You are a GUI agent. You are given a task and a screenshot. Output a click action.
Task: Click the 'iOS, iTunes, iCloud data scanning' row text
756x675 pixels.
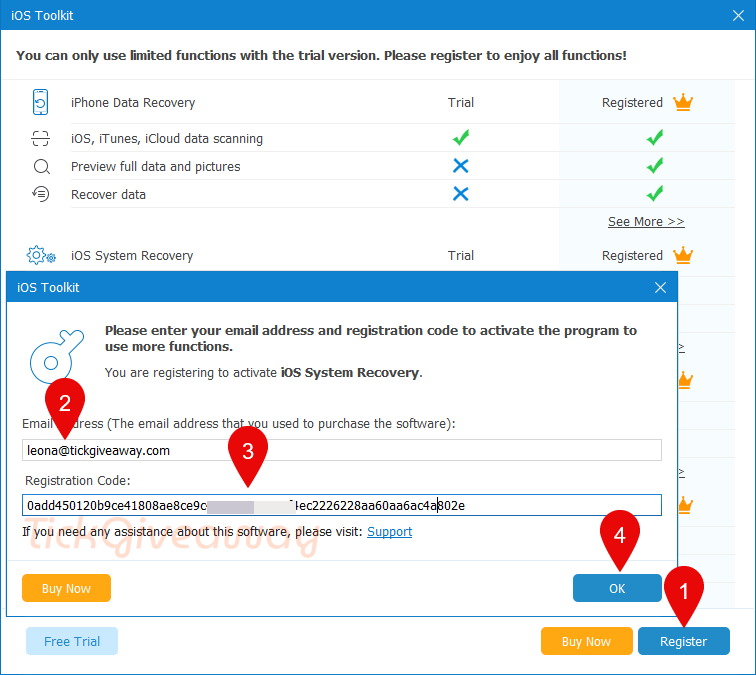pos(167,139)
